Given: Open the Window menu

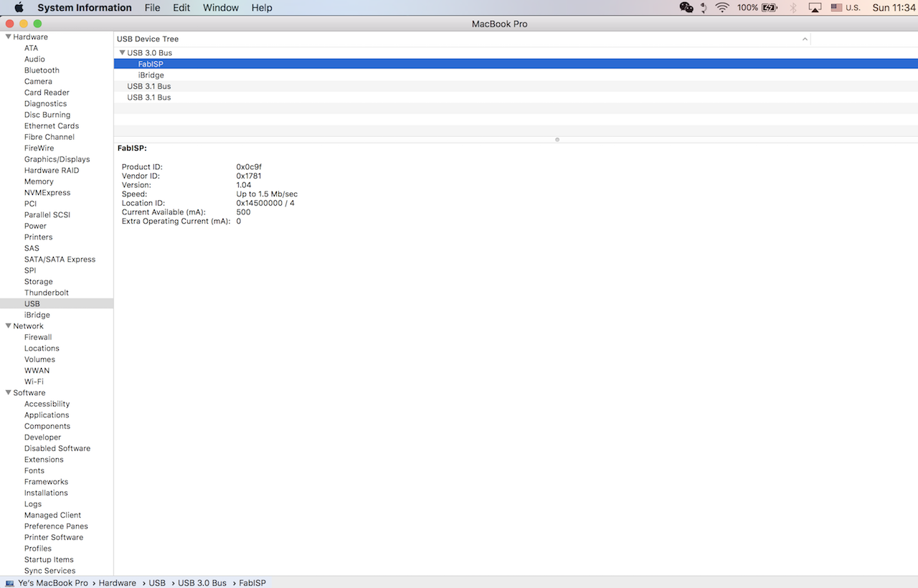Looking at the screenshot, I should 221,8.
